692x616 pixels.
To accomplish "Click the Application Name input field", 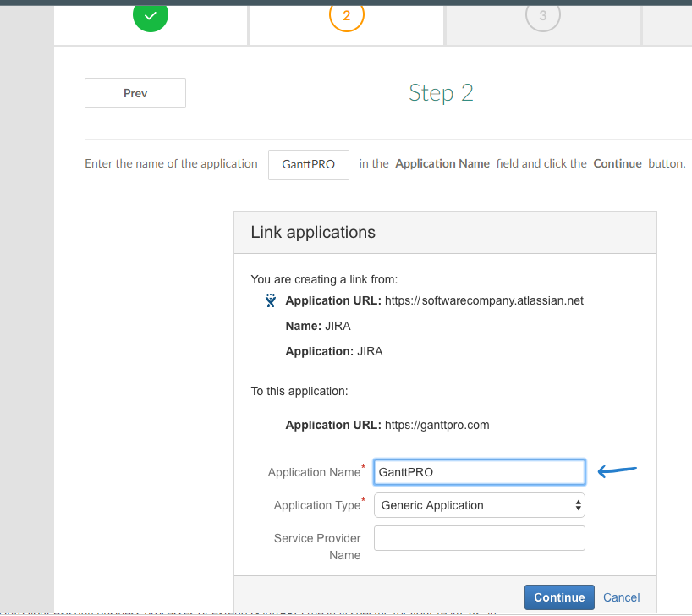I will pyautogui.click(x=480, y=472).
